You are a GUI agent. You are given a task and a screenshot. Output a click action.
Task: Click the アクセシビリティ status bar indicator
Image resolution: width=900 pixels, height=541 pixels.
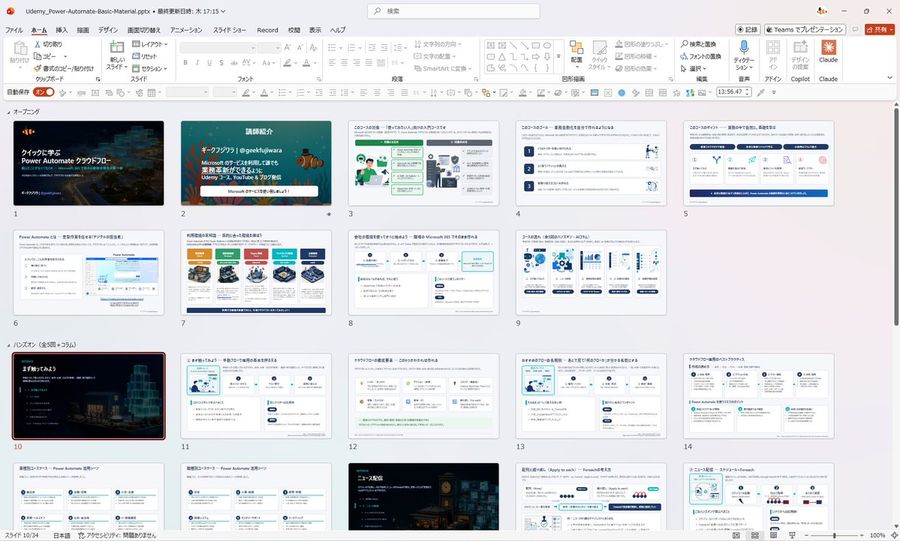117,535
